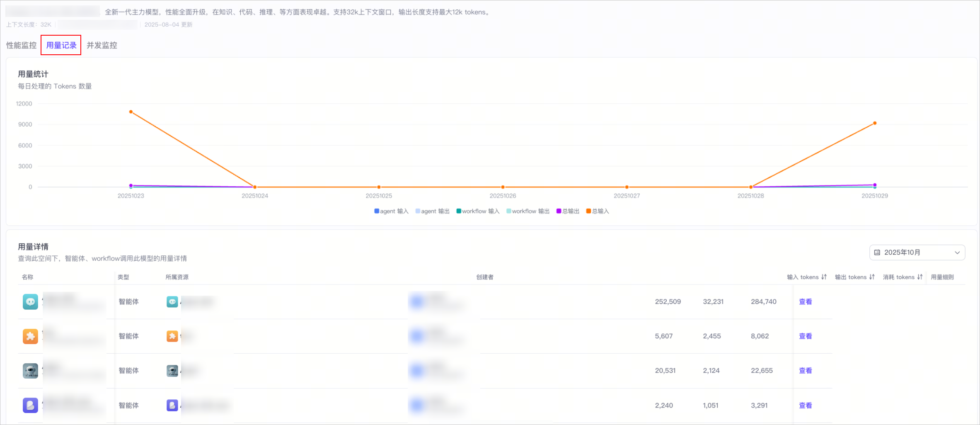980x425 pixels.
Task: Toggle the 总输出 legend series
Action: pos(568,211)
